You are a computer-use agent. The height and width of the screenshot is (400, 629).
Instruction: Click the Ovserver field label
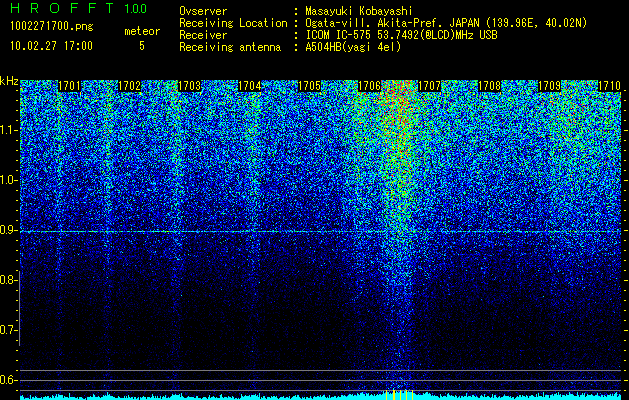[x=203, y=11]
